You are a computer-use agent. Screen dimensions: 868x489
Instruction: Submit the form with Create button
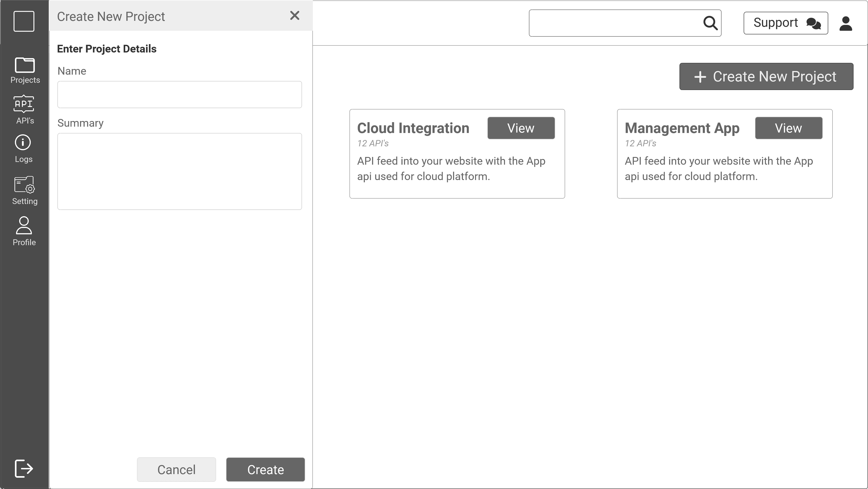265,470
